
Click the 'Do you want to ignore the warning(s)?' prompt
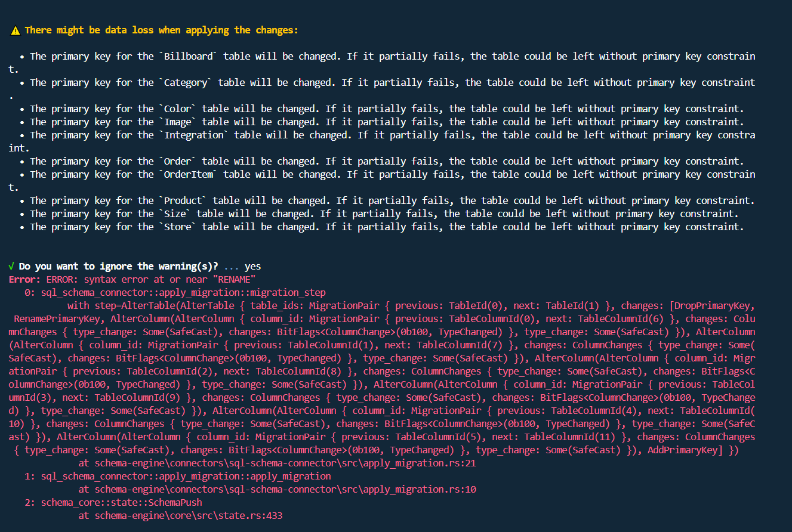[x=118, y=266]
